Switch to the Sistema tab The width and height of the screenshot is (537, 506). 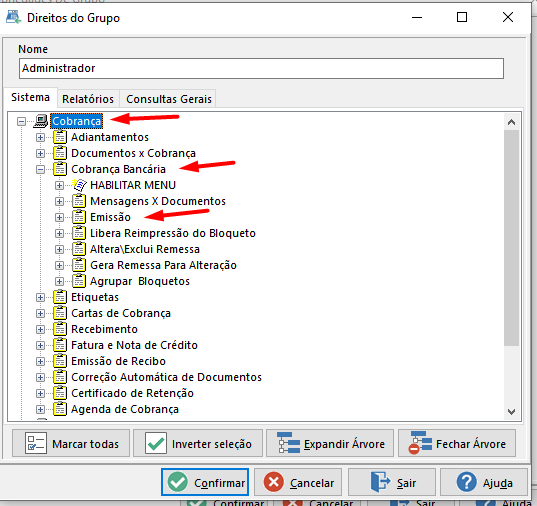(30, 98)
